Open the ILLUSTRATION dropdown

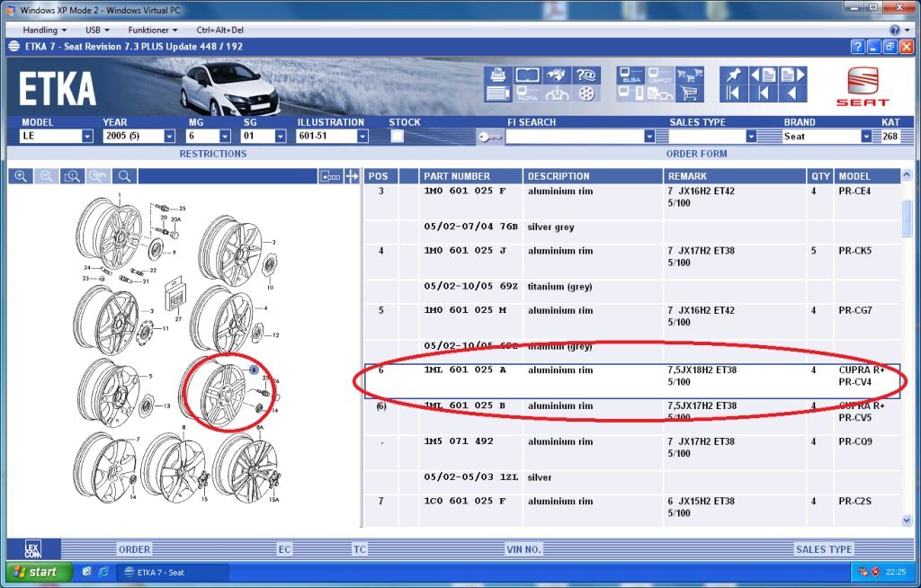362,137
